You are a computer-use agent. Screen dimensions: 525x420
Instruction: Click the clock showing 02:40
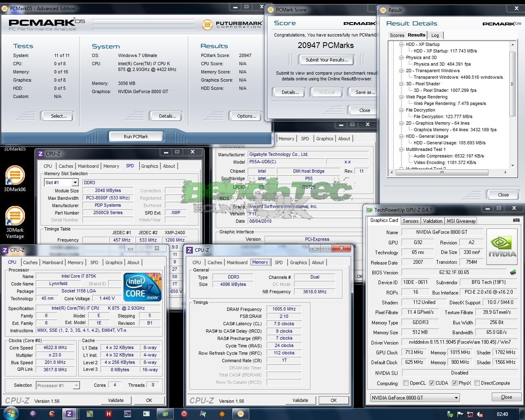pyautogui.click(x=502, y=414)
